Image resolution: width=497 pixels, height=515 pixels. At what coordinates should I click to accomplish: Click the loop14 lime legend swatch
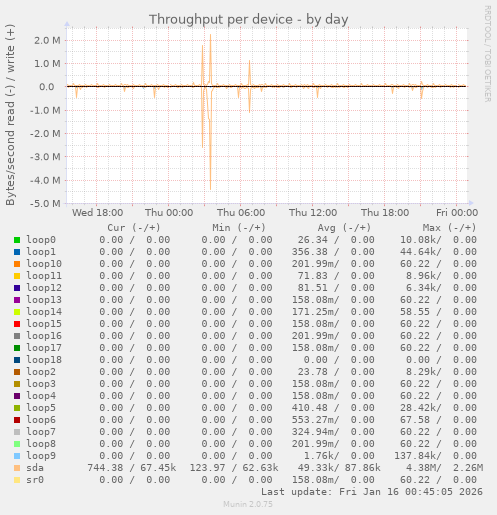point(17,312)
